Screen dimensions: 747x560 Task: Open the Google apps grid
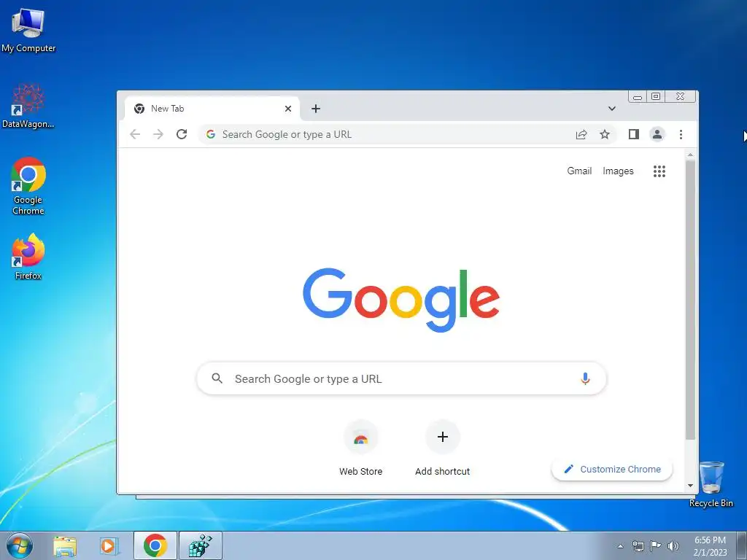click(659, 171)
